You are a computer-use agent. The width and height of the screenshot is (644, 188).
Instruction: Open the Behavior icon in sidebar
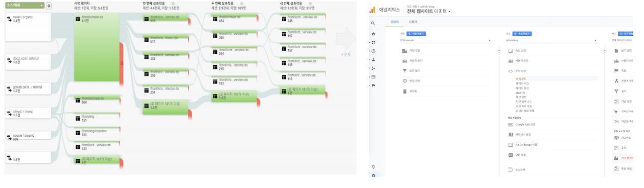pyautogui.click(x=373, y=76)
